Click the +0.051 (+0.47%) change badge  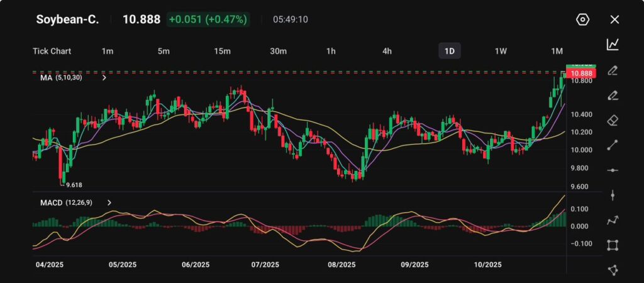pos(208,19)
